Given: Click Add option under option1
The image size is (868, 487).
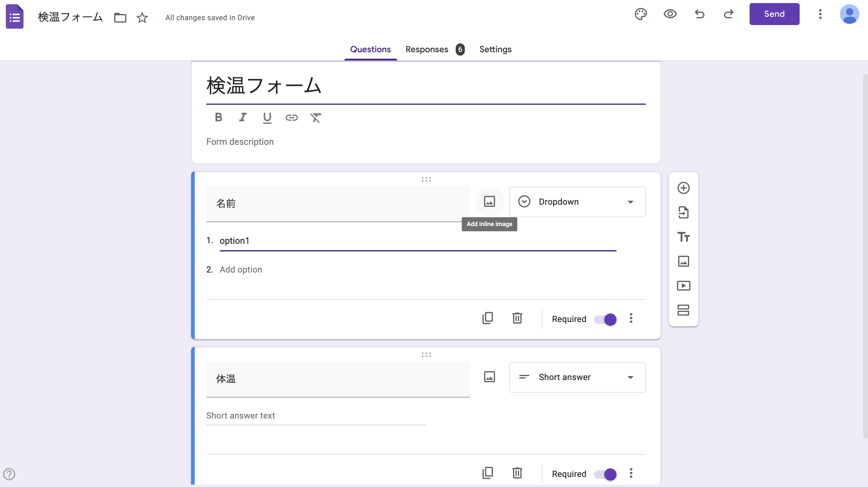Looking at the screenshot, I should 241,269.
